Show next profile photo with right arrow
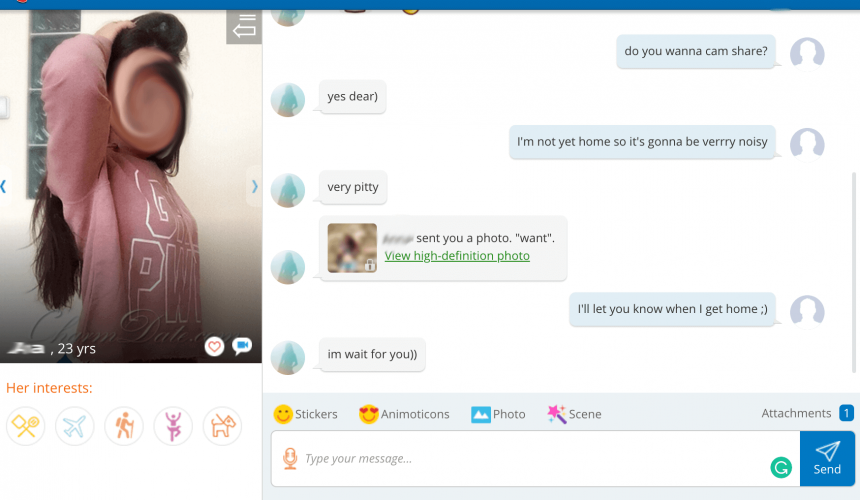Viewport: 860px width, 500px height. click(254, 186)
